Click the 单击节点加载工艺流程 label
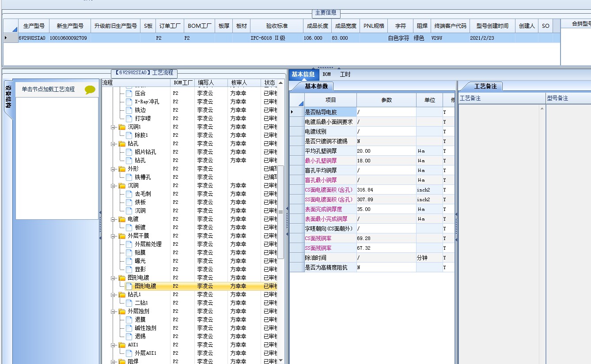591x364 pixels. 49,90
